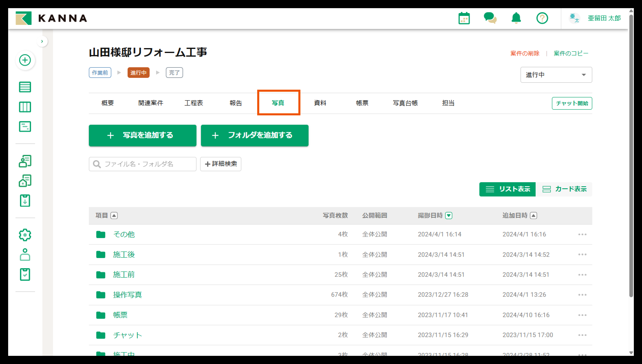Open the chat messages icon
The image size is (642, 364).
coord(490,18)
